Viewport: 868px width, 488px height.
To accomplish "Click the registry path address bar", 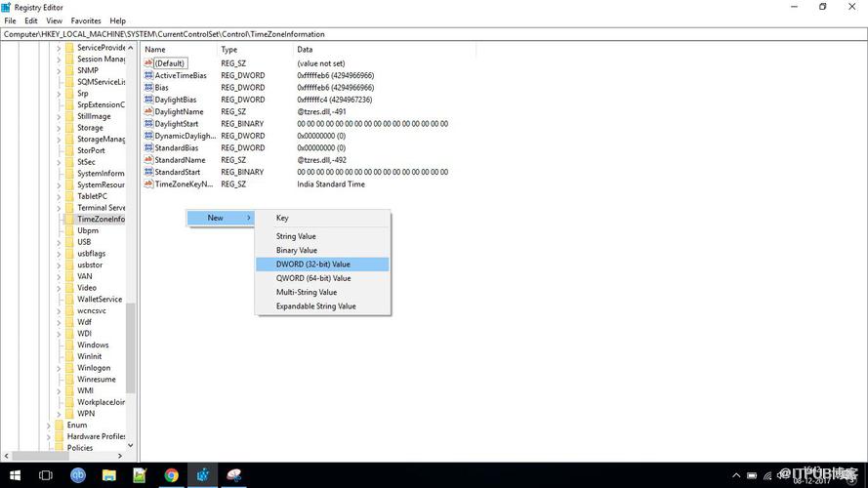I will point(434,34).
